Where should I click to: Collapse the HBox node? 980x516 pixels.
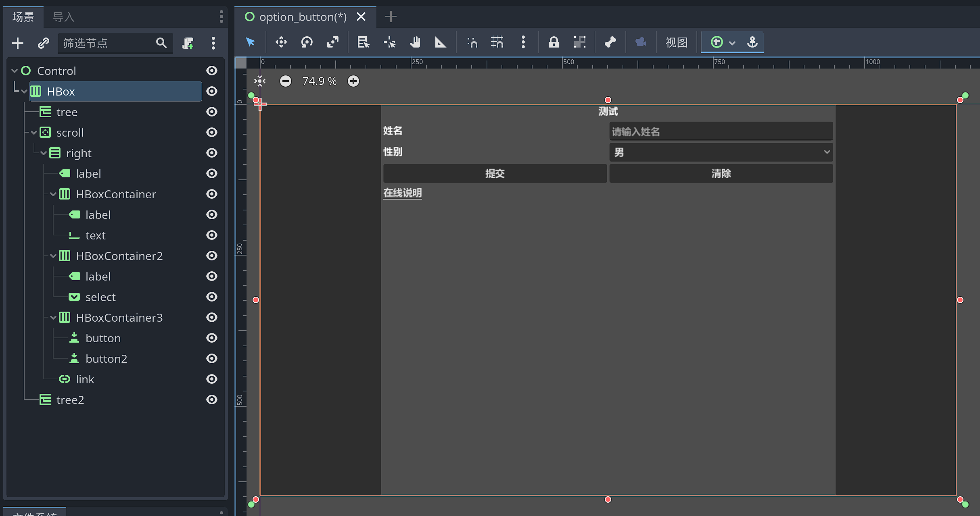pyautogui.click(x=24, y=92)
